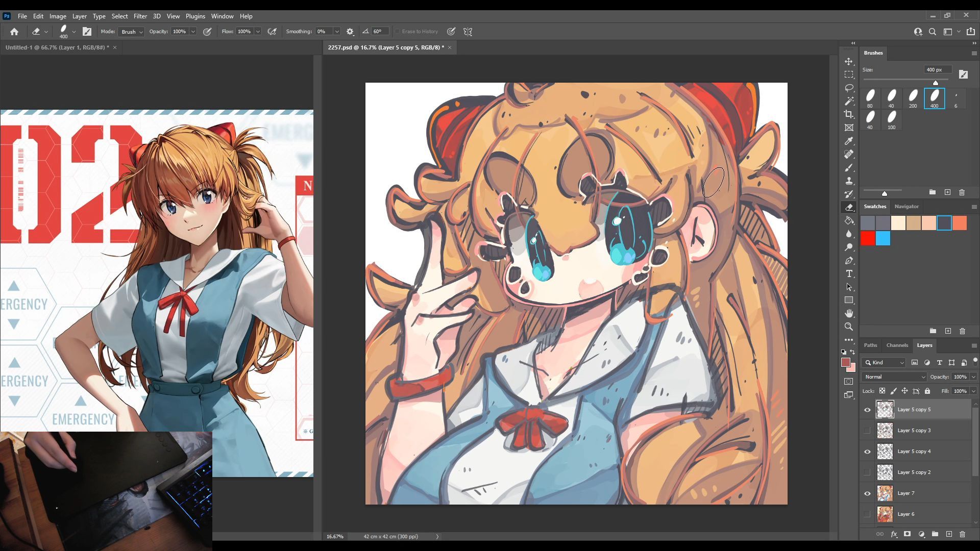Create a new layer
The image size is (980, 551).
click(949, 534)
